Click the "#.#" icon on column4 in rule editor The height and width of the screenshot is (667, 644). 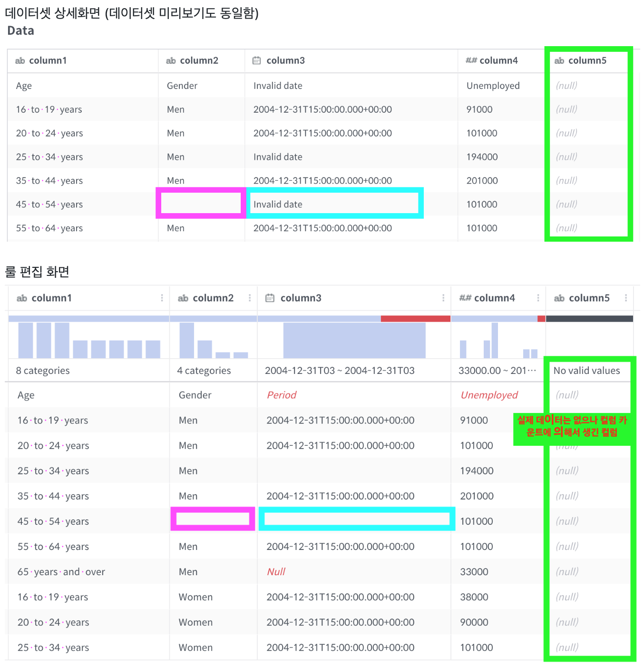coord(466,298)
